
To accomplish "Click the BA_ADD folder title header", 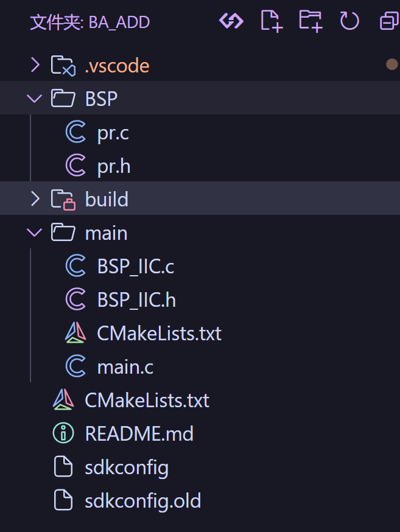I will (x=90, y=23).
